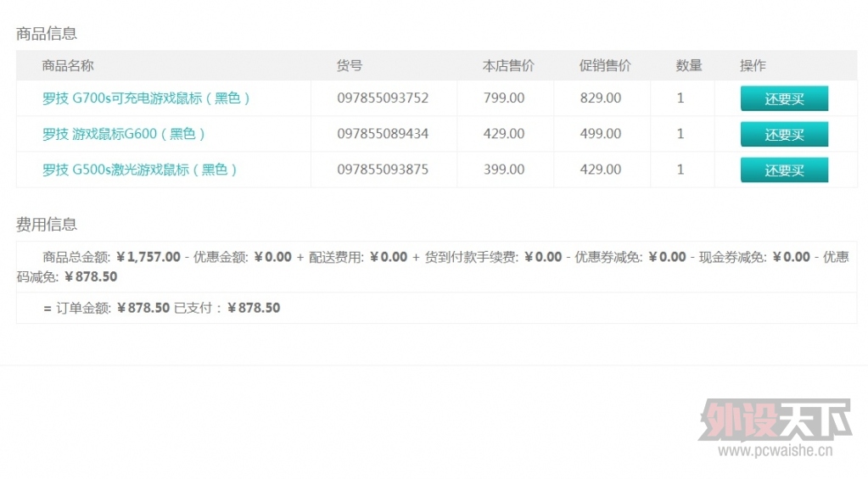
Task: Click the 商品总金额 label
Action: coord(77,257)
